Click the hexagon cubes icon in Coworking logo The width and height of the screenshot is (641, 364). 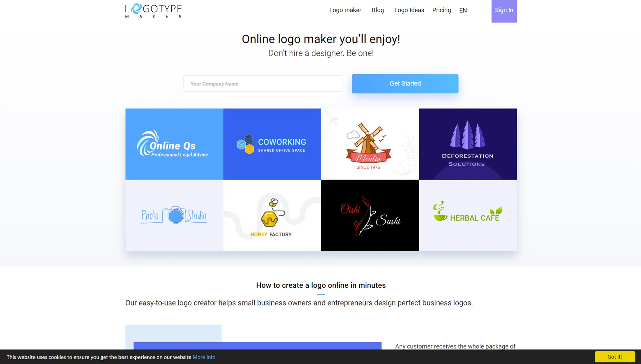tap(245, 144)
